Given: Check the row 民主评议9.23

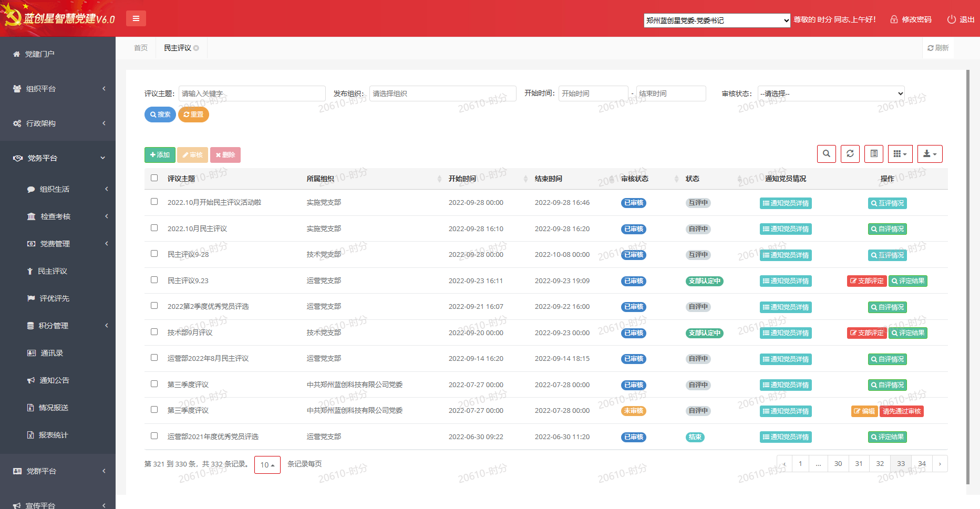Looking at the screenshot, I should coord(154,280).
